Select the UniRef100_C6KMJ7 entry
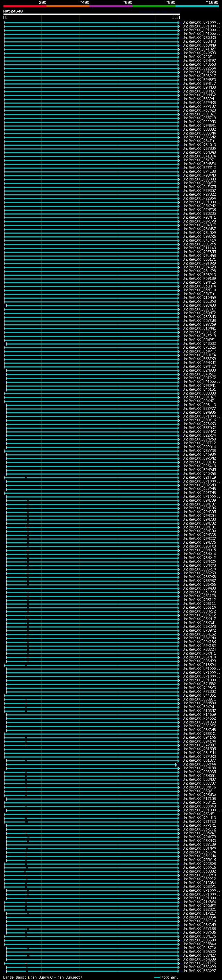Screen dimensions: 222x980 [x=199, y=618]
